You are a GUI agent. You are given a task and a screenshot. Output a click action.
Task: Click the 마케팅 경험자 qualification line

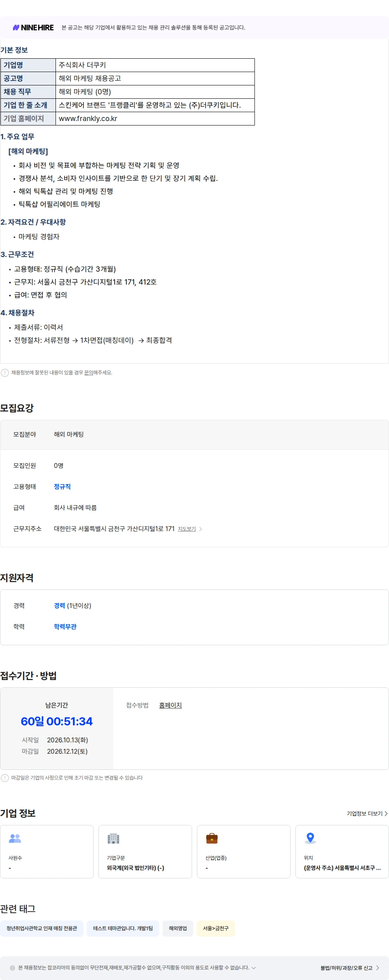point(39,237)
